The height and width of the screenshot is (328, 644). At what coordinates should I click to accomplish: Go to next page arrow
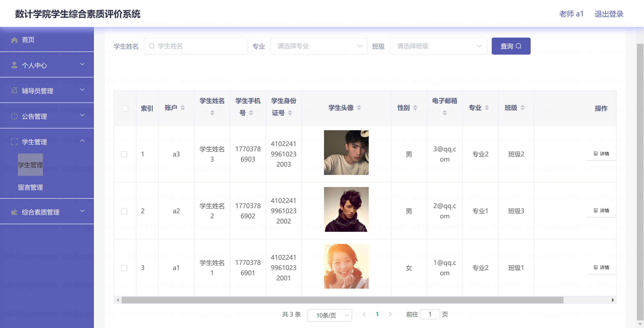pyautogui.click(x=390, y=314)
